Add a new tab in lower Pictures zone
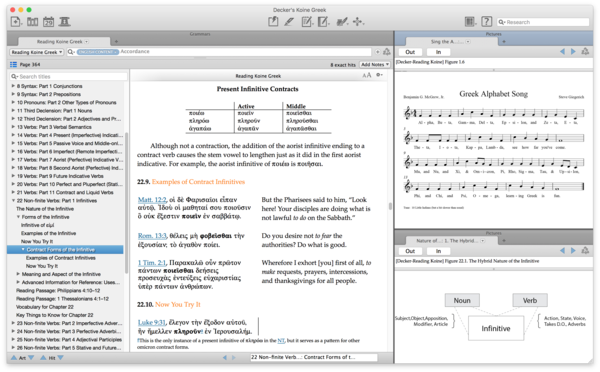600x372 pixels. pos(504,241)
